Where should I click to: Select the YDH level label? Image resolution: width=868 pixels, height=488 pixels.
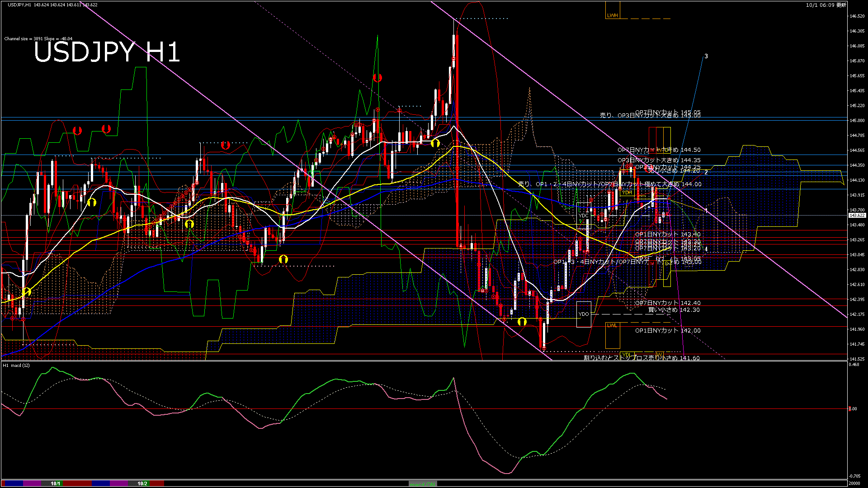(627, 192)
